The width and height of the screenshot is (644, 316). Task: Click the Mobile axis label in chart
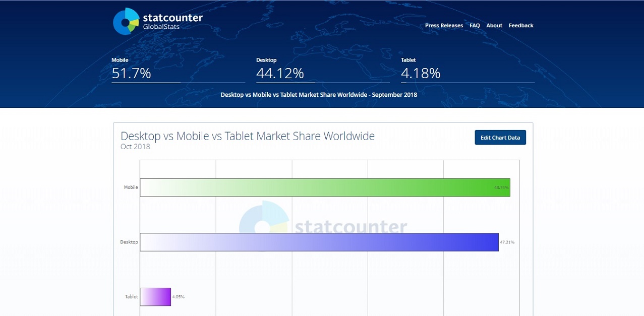[131, 187]
